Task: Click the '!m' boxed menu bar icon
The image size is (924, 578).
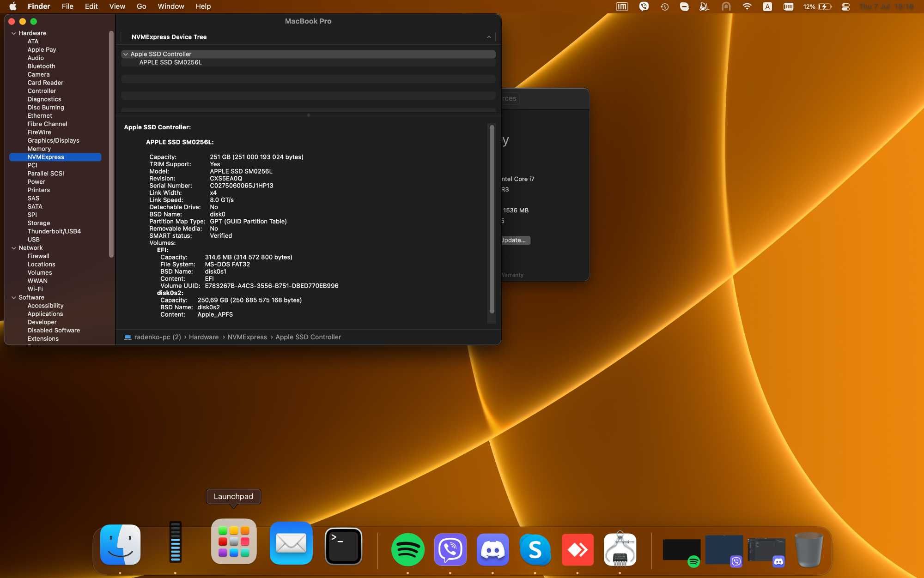Action: click(622, 6)
